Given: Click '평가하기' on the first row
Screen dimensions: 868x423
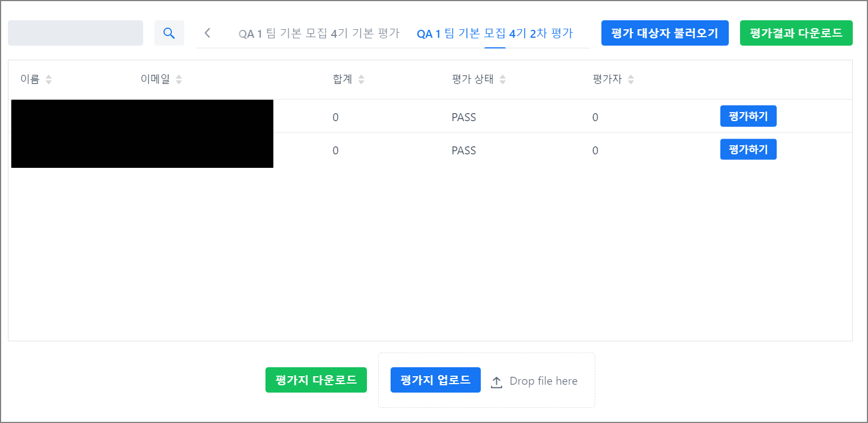Looking at the screenshot, I should (748, 116).
